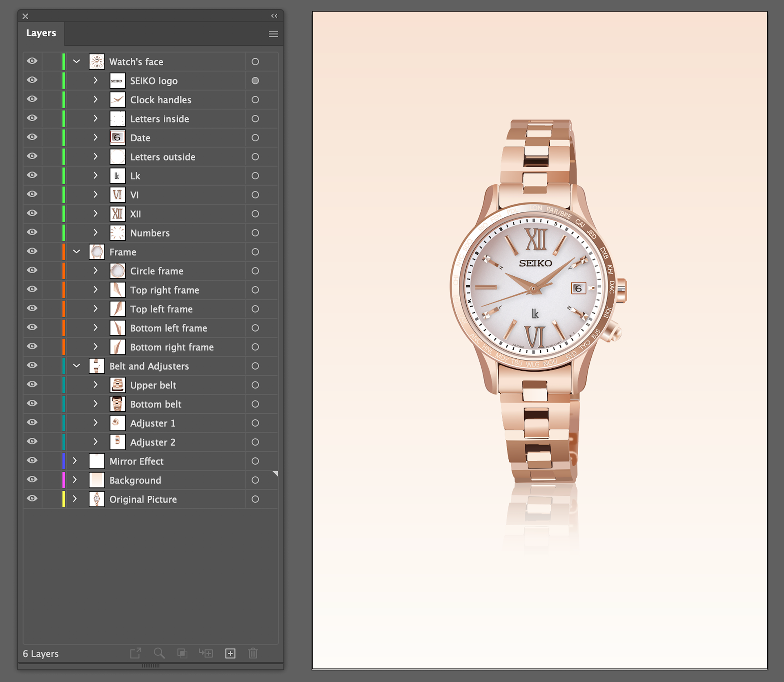The image size is (784, 682).
Task: Select the Layers tab
Action: (41, 33)
